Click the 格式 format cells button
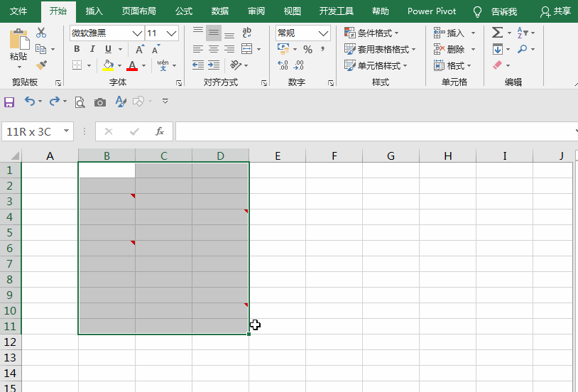 click(452, 65)
